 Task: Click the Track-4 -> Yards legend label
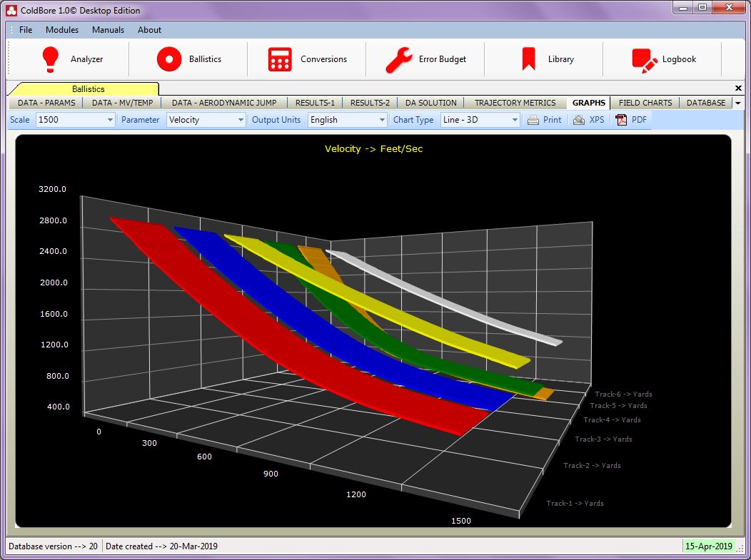click(x=612, y=419)
